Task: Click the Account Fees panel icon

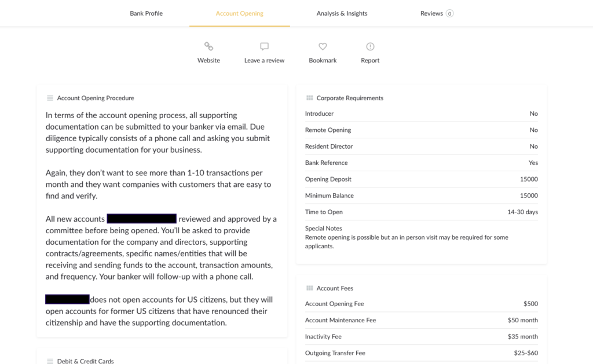Action: [x=311, y=288]
